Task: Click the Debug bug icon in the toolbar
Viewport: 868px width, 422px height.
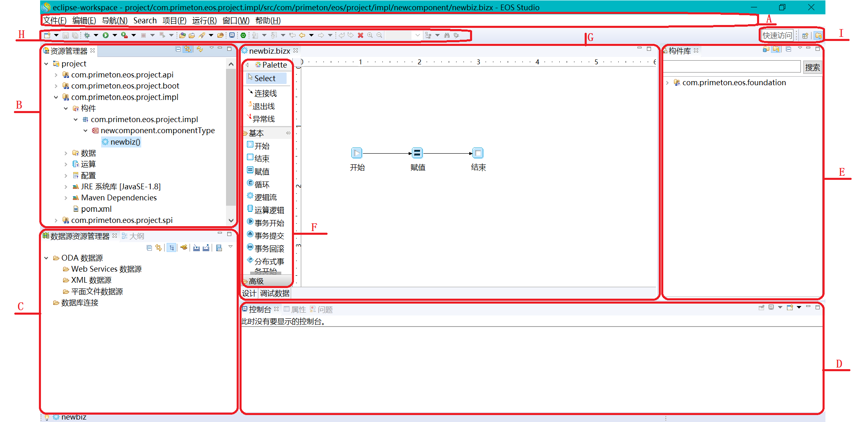Action: tap(87, 35)
